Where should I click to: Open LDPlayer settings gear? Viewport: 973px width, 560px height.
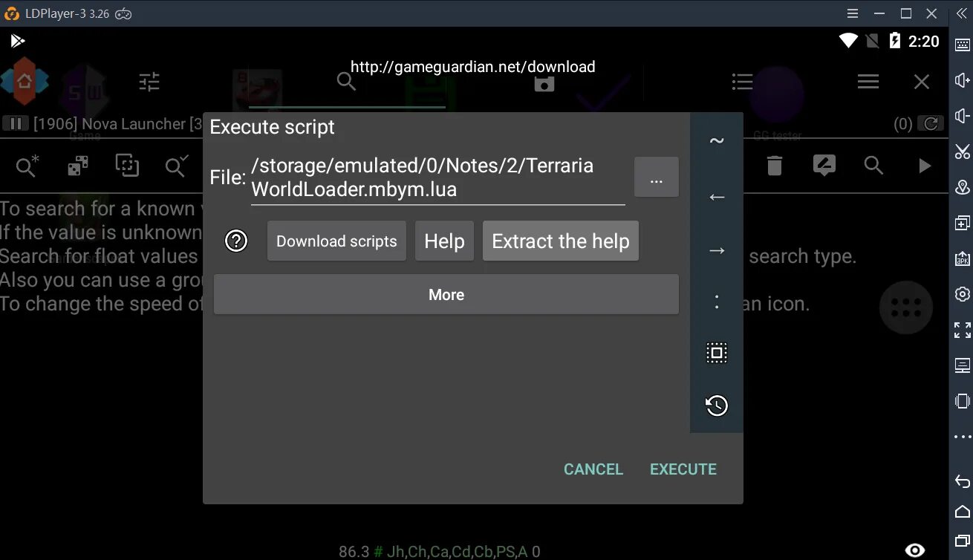(962, 294)
